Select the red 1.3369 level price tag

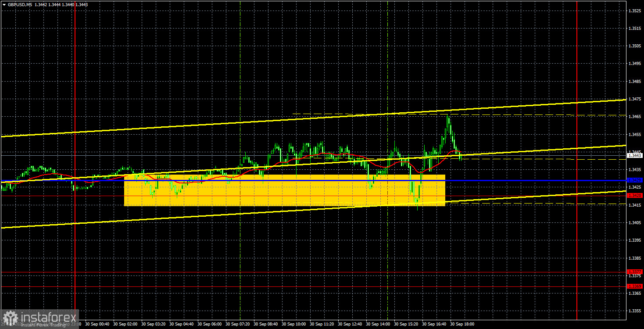tap(635, 286)
